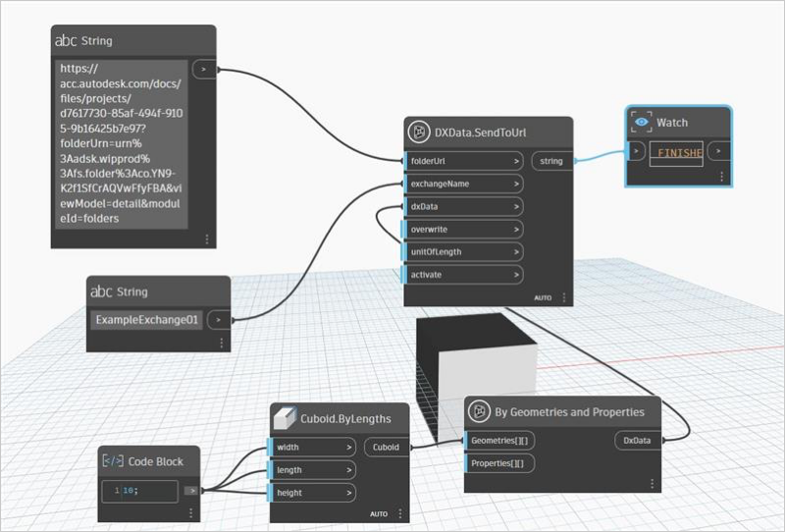Click the AUTO lacing label on Cuboid.ByLengths
This screenshot has height=532, width=785.
coord(379,514)
